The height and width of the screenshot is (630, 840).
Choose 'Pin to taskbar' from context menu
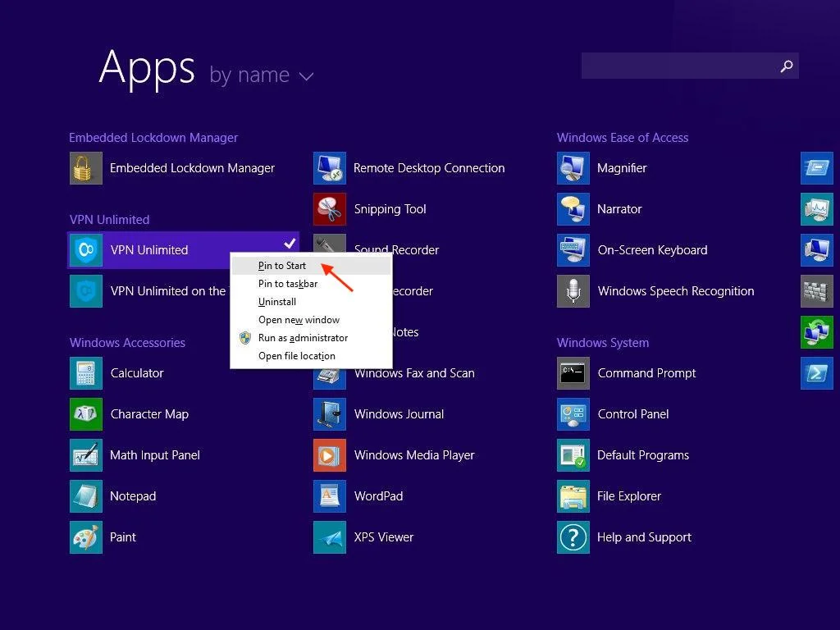tap(288, 284)
